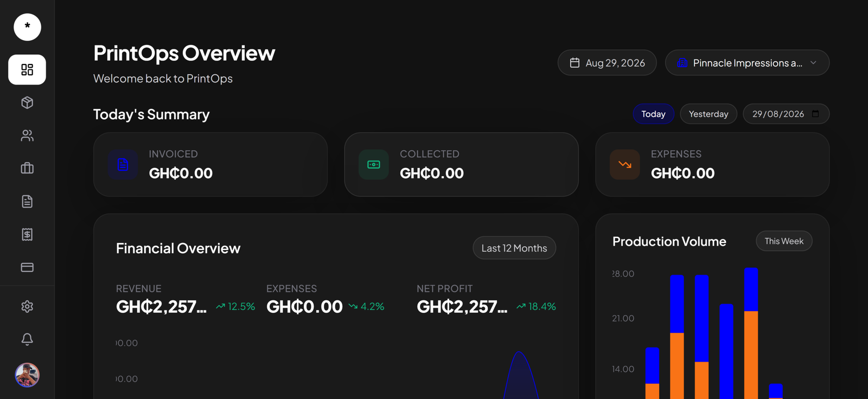Select the Yesterday filter
The image size is (868, 399).
pyautogui.click(x=709, y=114)
